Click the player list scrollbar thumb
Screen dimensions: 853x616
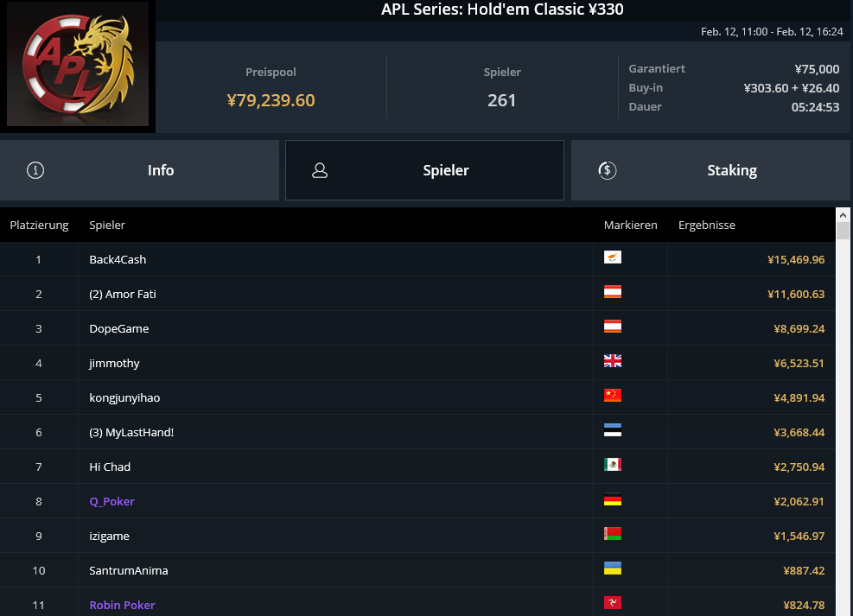[x=843, y=231]
